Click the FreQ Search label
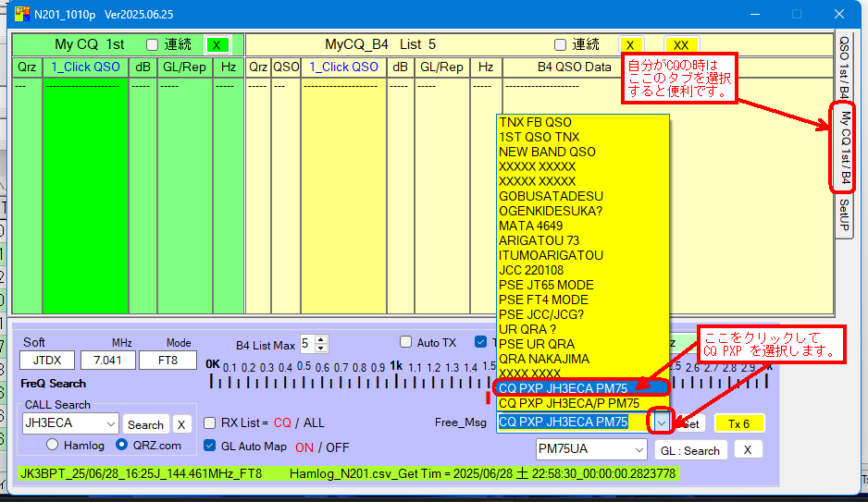This screenshot has height=502, width=868. (53, 384)
